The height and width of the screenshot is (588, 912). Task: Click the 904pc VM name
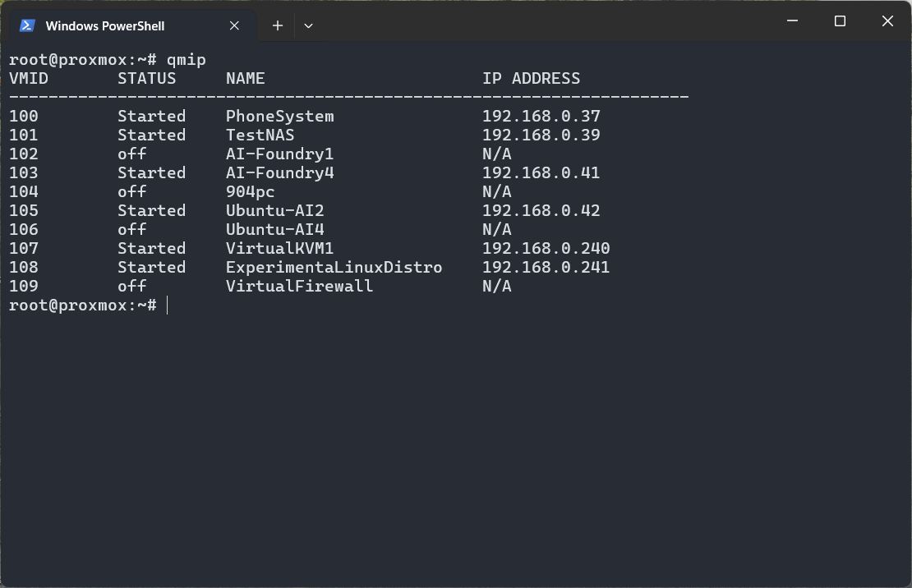pos(250,192)
